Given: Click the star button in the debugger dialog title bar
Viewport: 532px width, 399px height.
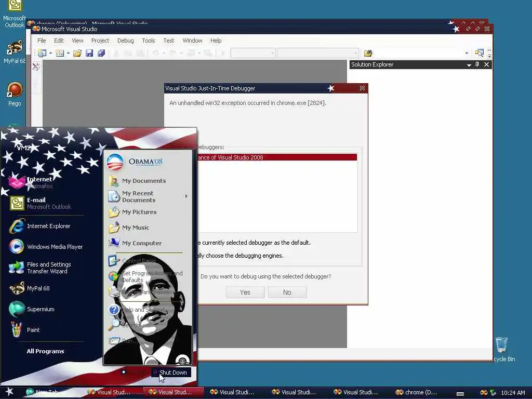Looking at the screenshot, I should click(331, 88).
